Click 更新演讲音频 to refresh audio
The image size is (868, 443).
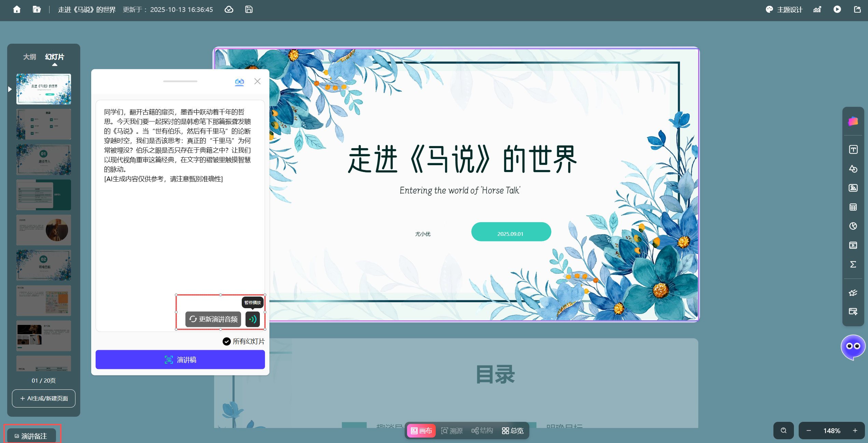click(212, 319)
